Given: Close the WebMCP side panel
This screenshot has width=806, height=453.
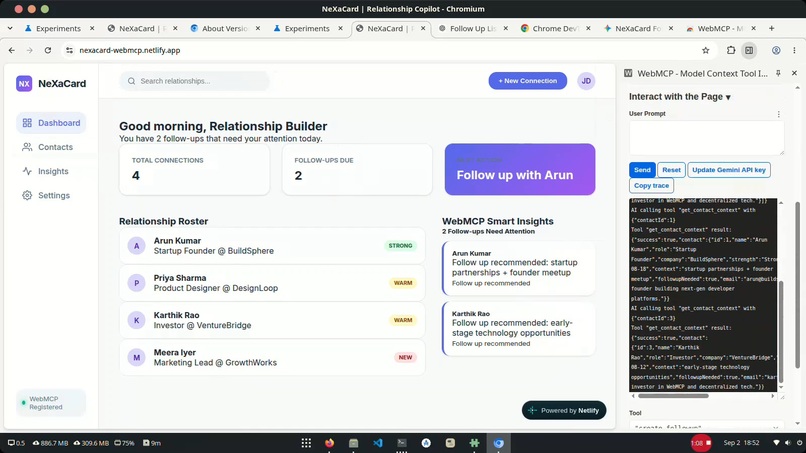Looking at the screenshot, I should 794,74.
